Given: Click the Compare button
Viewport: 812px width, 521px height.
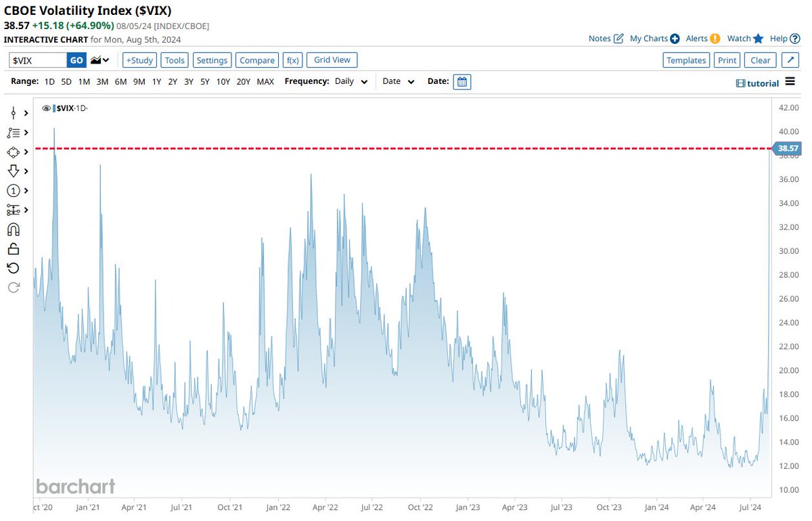Looking at the screenshot, I should (257, 60).
